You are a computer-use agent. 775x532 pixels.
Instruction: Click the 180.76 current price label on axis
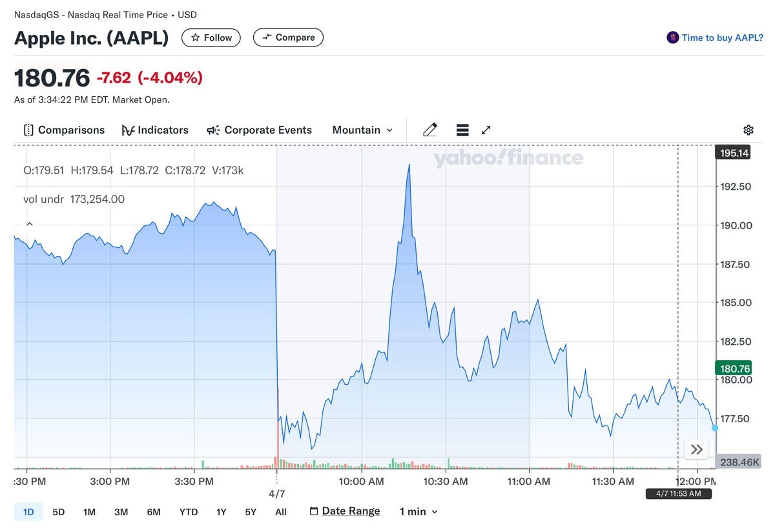[734, 369]
